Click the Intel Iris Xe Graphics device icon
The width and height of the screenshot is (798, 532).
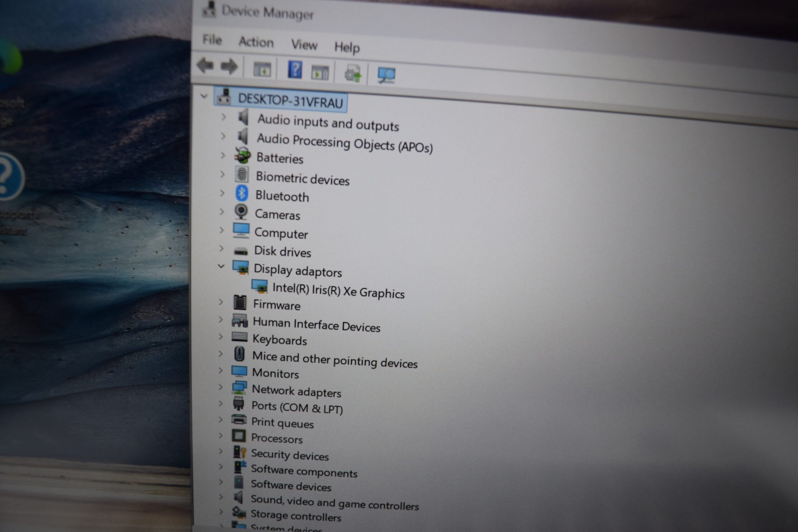pos(260,286)
